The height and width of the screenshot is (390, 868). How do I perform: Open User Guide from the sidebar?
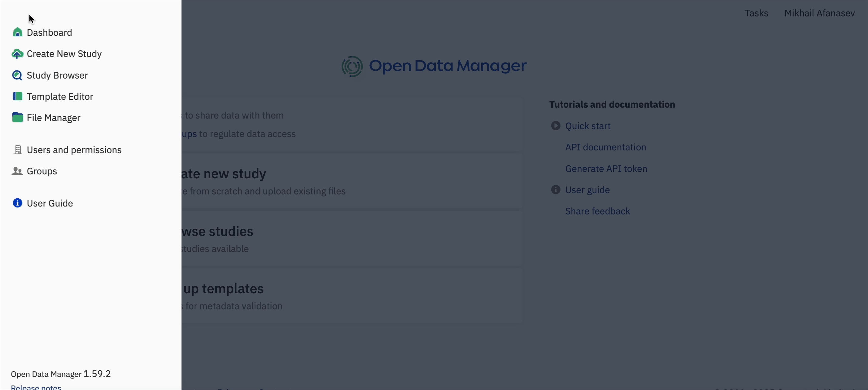click(50, 203)
